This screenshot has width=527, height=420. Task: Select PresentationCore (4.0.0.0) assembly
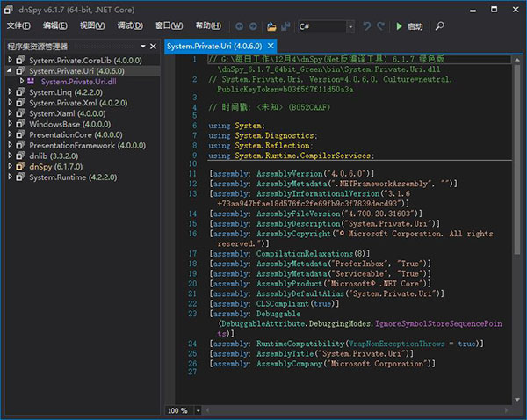point(76,134)
